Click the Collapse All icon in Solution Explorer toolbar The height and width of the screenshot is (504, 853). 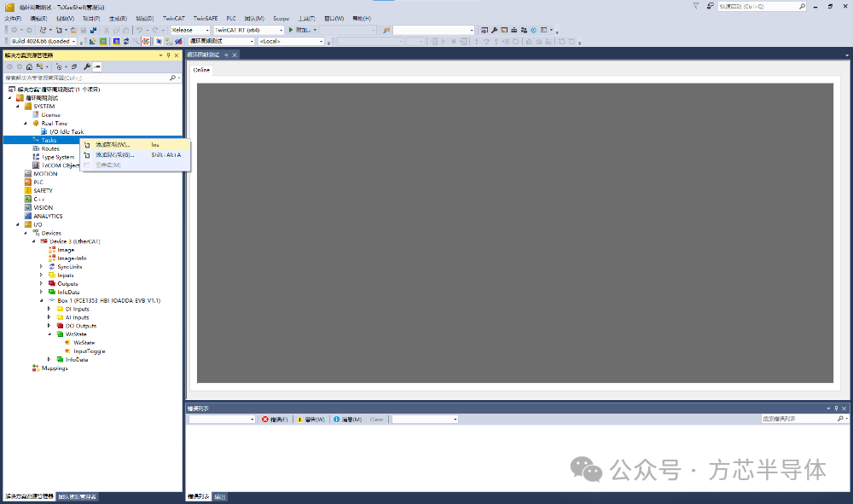tap(74, 67)
